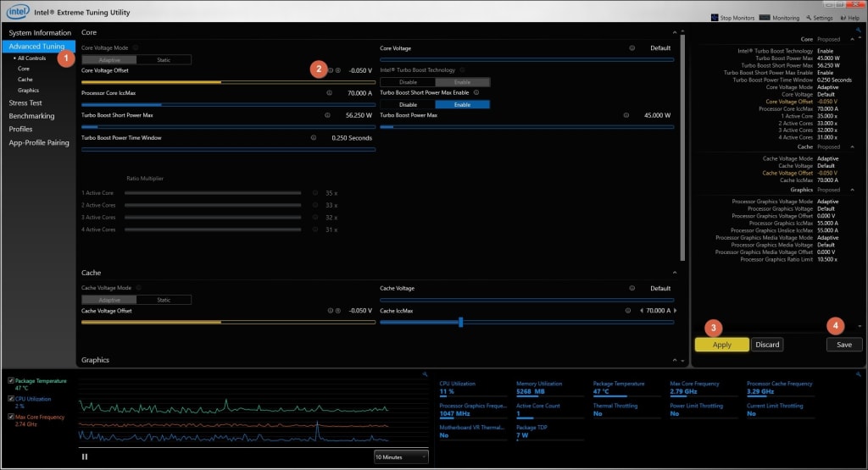Click the info icon beside Core Voltage Mode
This screenshot has width=868, height=470.
pyautogui.click(x=136, y=47)
